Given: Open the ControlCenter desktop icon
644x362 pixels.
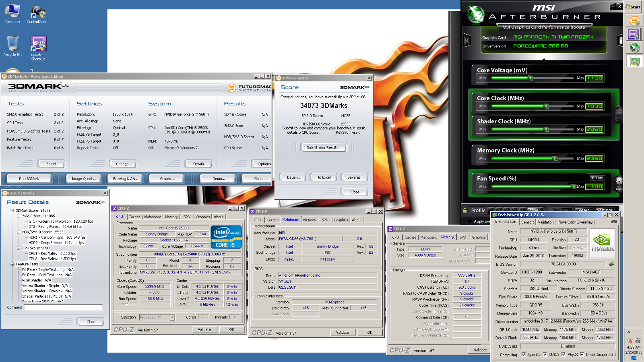Looking at the screenshot, I should (38, 14).
